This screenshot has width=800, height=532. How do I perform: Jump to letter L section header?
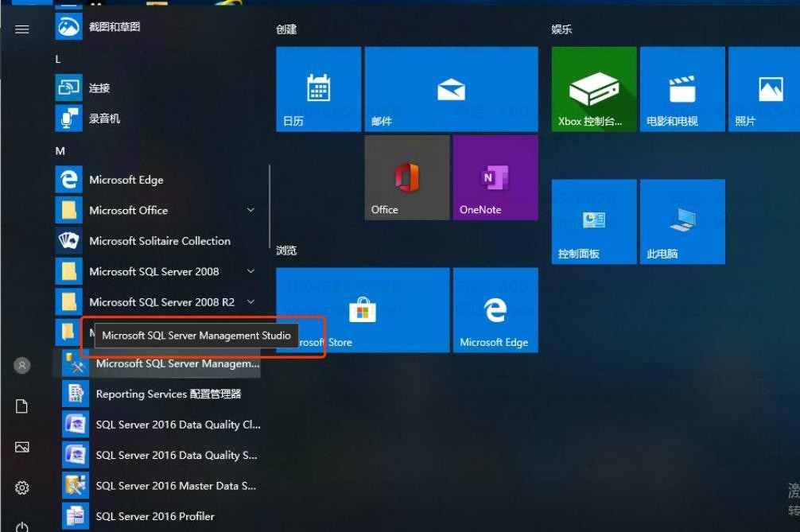[x=58, y=60]
